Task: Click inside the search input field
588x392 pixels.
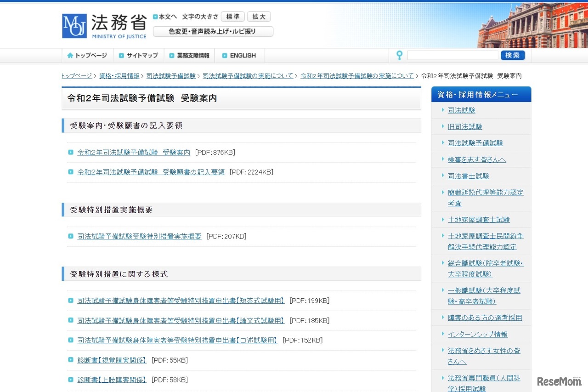Action: tap(452, 55)
